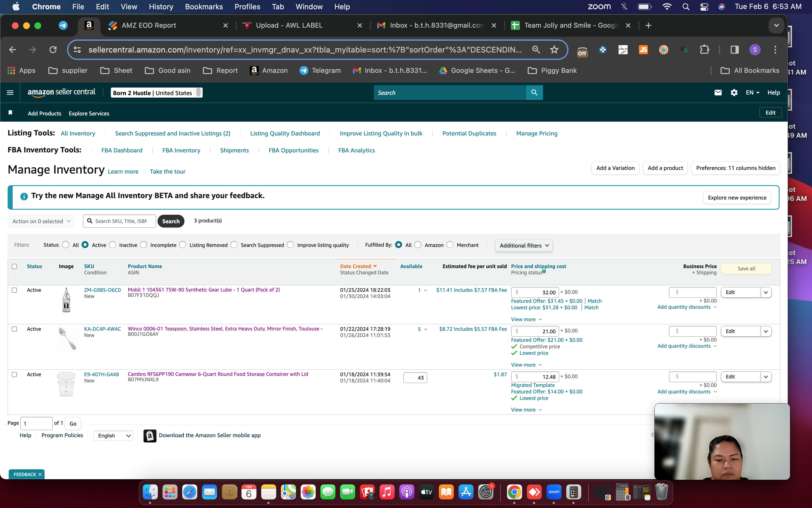Click Explore new experience button

(x=737, y=198)
